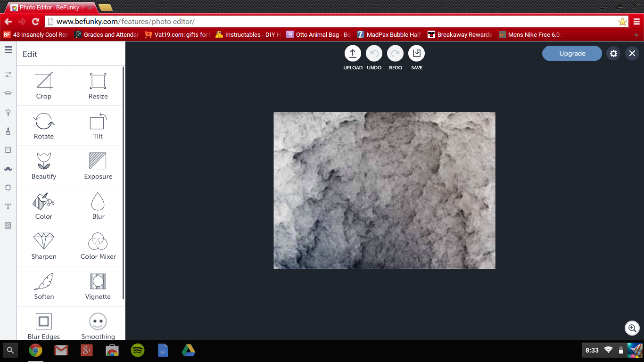
Task: Select the Crop tool
Action: pos(44,86)
